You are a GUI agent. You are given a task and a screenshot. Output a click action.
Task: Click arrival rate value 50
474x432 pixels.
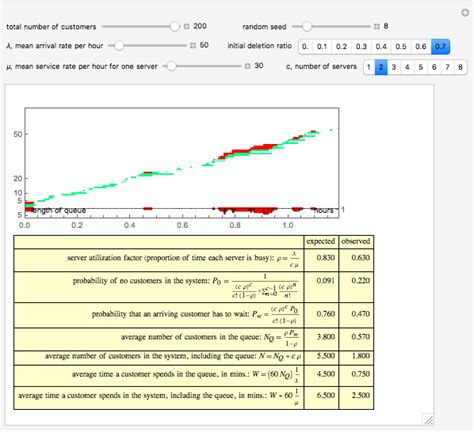pyautogui.click(x=204, y=45)
